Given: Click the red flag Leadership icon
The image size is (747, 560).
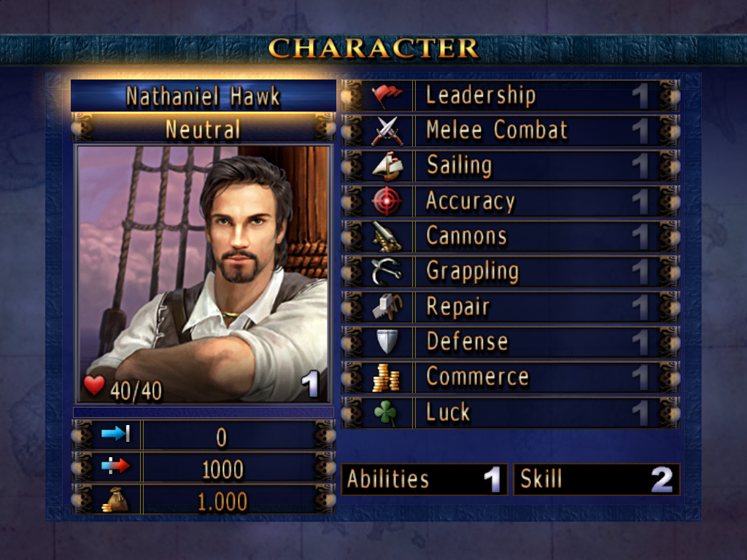Looking at the screenshot, I should (x=387, y=96).
